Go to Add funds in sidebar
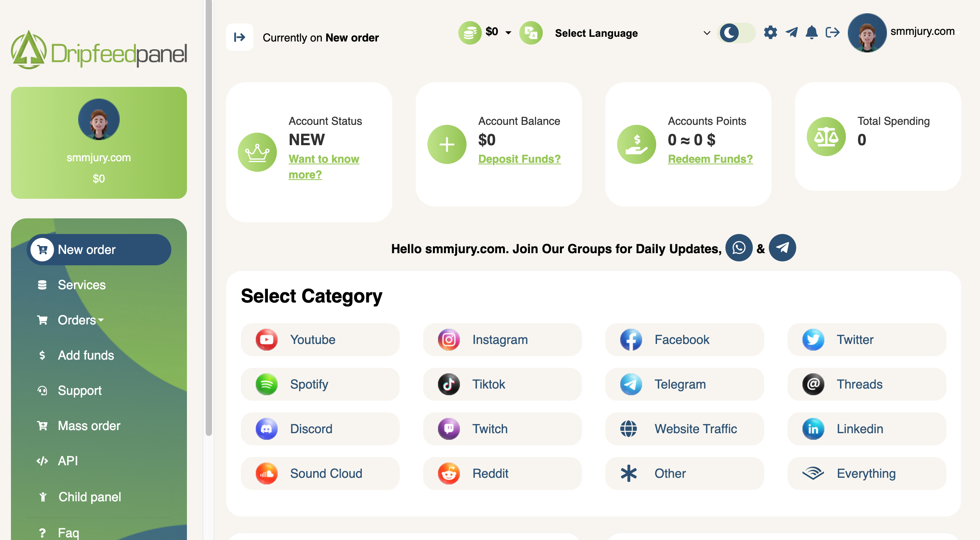Image resolution: width=980 pixels, height=540 pixels. tap(86, 355)
